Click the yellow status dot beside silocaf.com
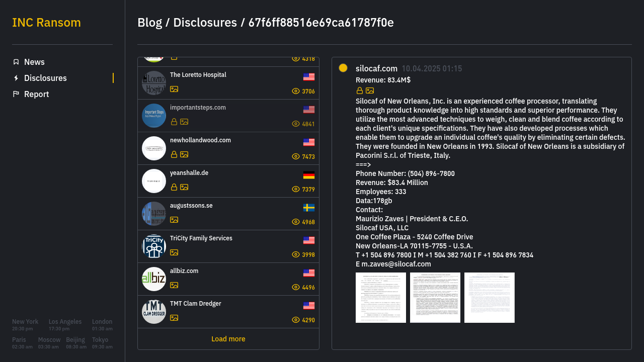 coord(343,68)
